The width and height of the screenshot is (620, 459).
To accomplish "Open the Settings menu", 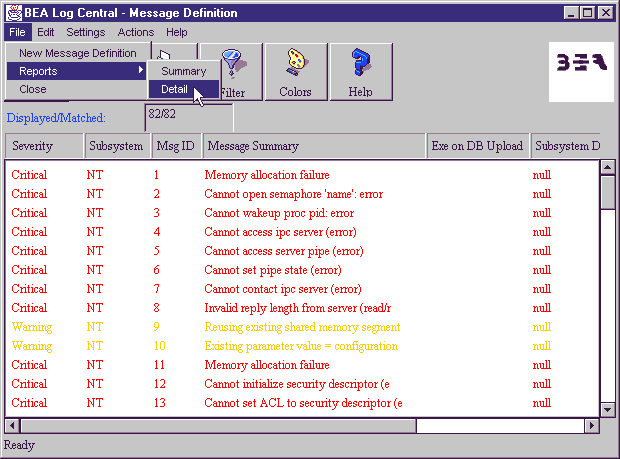I will (85, 32).
